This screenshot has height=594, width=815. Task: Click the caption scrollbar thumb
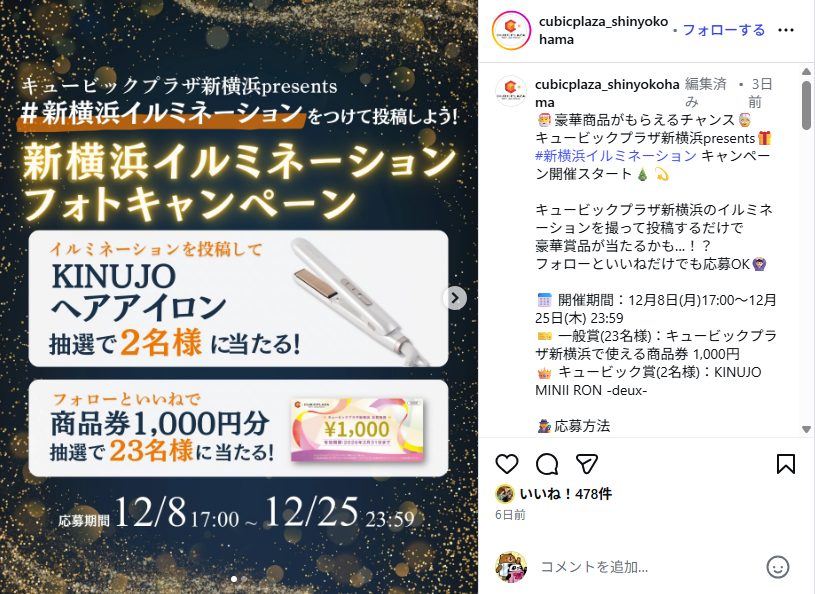pos(806,104)
